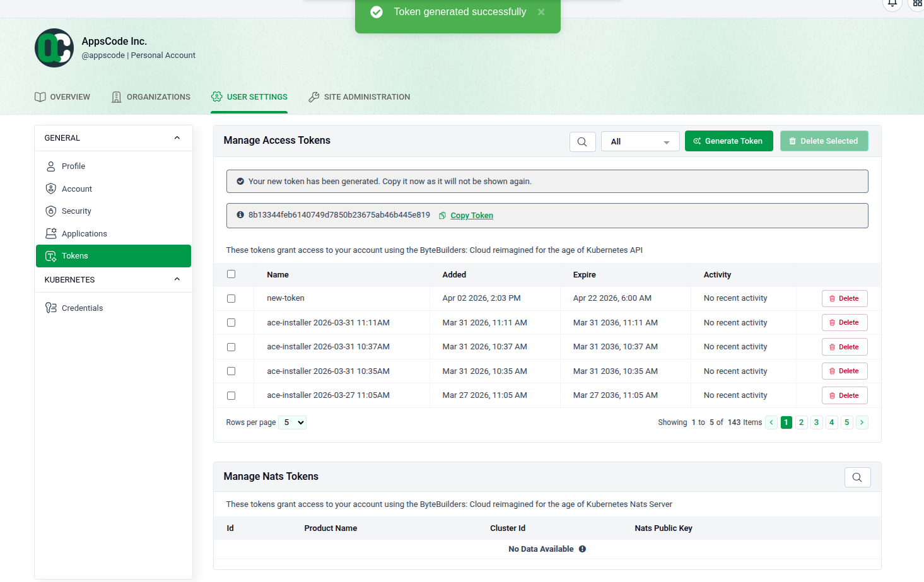Check the checkbox for new-token row
This screenshot has height=582, width=924.
(x=231, y=298)
